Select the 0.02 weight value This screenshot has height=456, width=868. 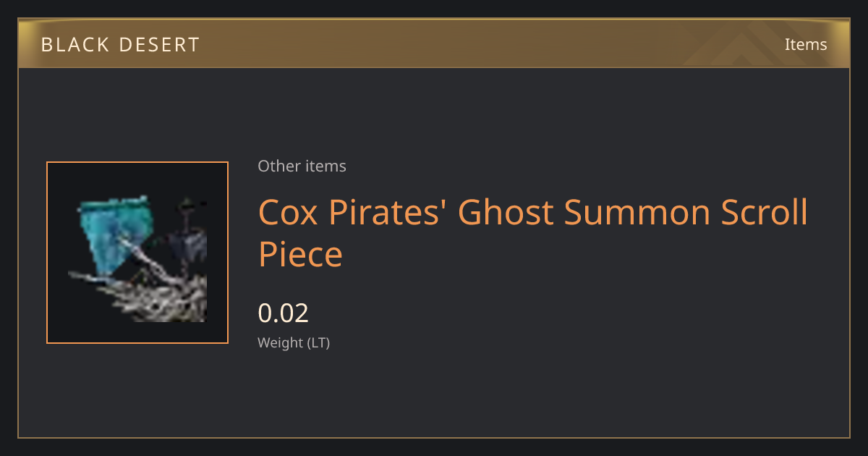284,313
